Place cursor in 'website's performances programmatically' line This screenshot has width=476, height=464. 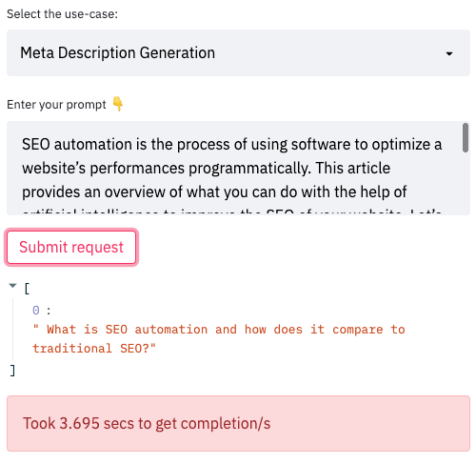point(206,168)
